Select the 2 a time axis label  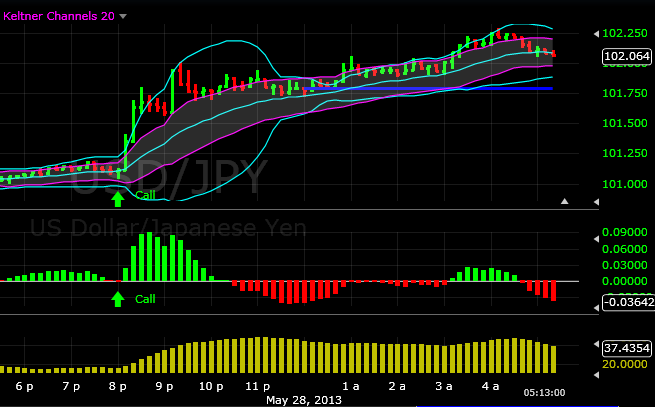coord(397,386)
